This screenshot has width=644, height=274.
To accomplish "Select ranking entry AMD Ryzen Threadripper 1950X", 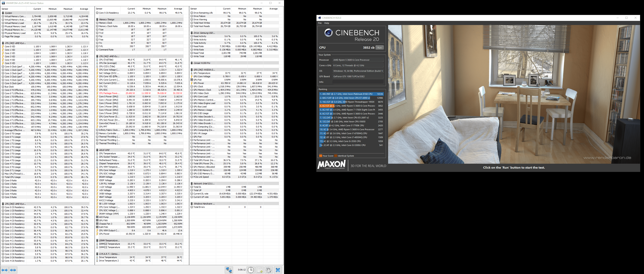I will click(351, 102).
